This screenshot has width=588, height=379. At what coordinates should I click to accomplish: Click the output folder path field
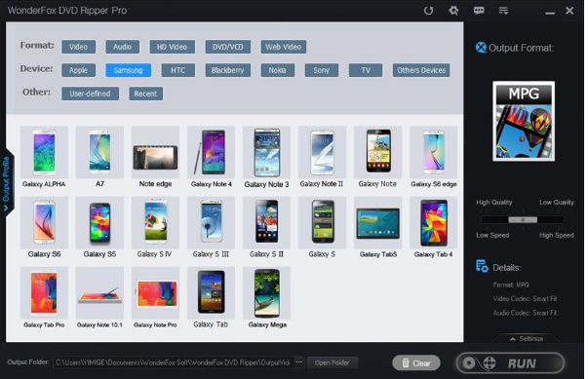[x=173, y=362]
